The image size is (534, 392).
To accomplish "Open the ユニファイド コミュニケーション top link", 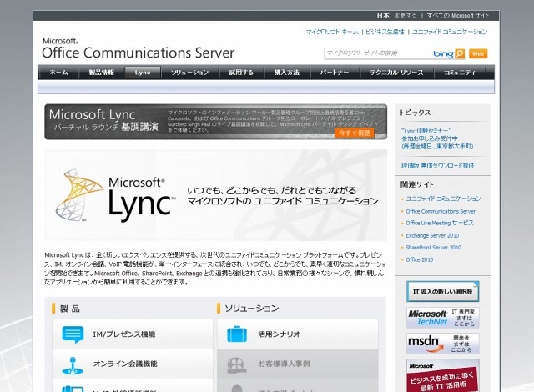I will pos(450,32).
